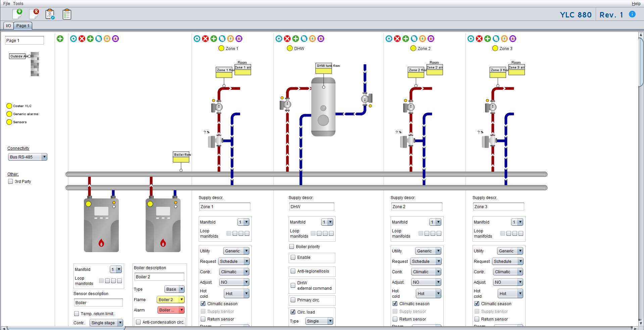Check the Boiler priority option
The image size is (644, 330).
click(x=292, y=246)
